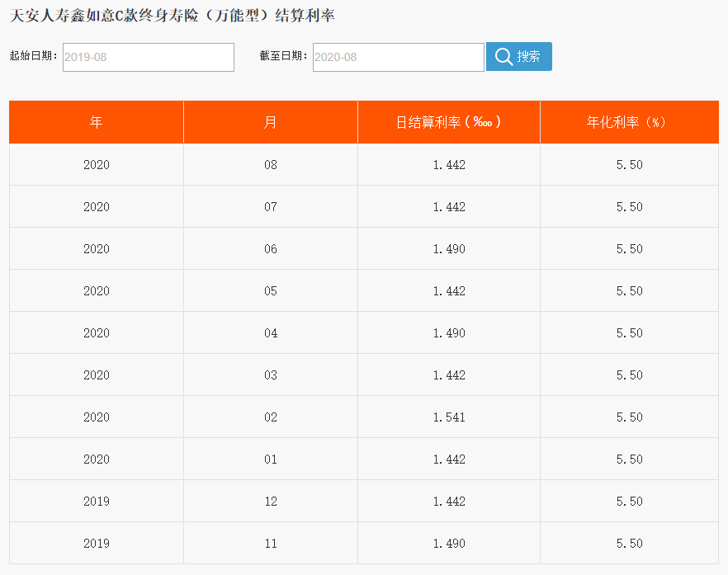Click the 月 column header

[x=271, y=122]
